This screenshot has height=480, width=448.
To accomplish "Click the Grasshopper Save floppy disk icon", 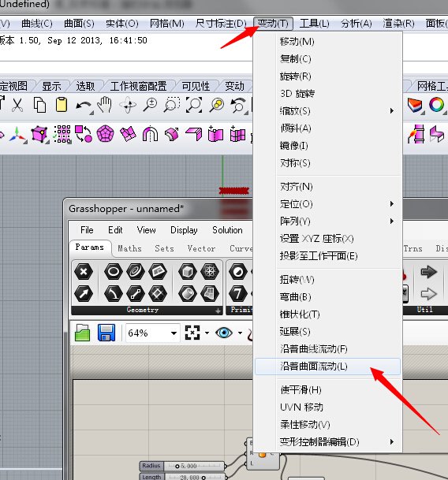I will (x=106, y=333).
